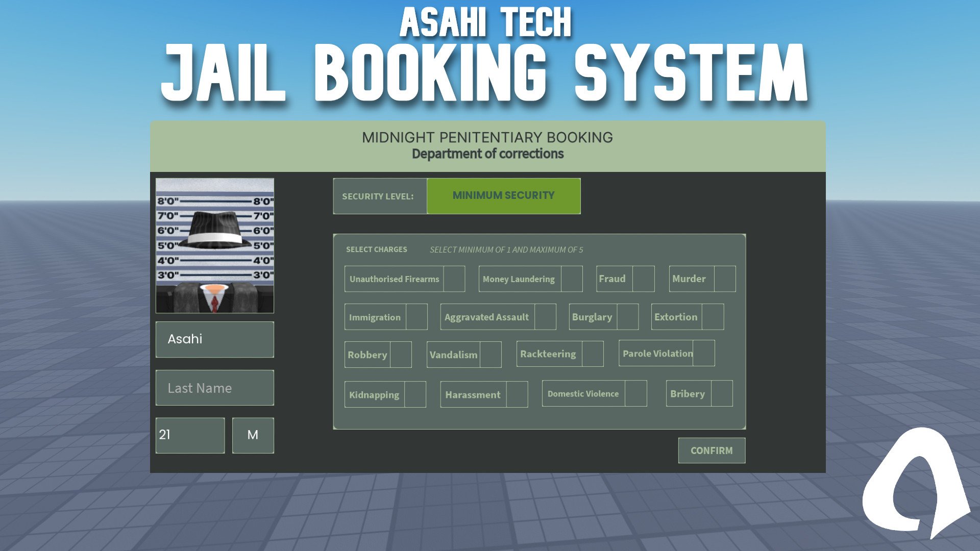Screen dimensions: 980x551
Task: Click the Aggravated Assault label text
Action: 486,317
